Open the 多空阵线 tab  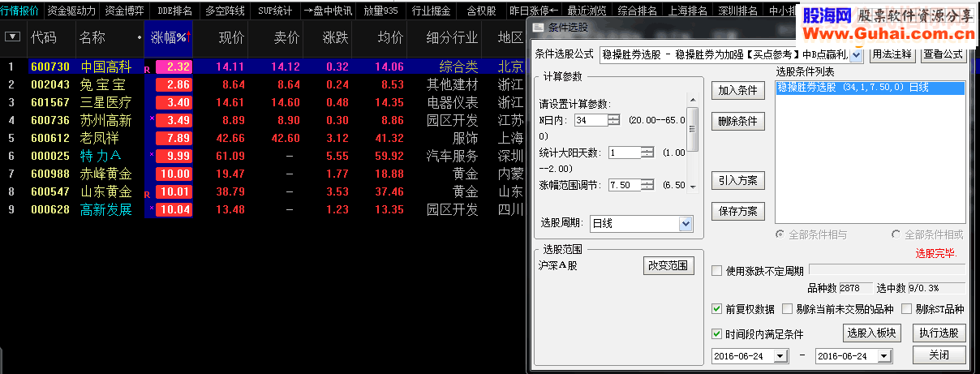click(225, 11)
